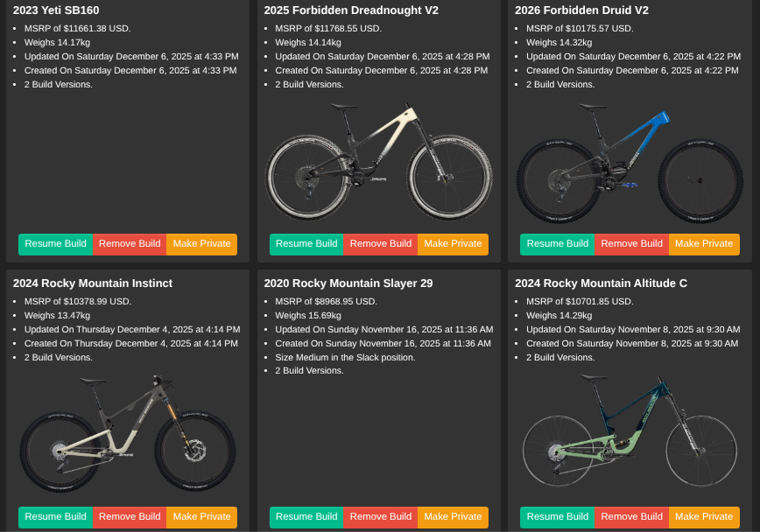Viewport: 760px width, 532px height.
Task: Remove the 2023 Yeti SB160 build
Action: 130,244
